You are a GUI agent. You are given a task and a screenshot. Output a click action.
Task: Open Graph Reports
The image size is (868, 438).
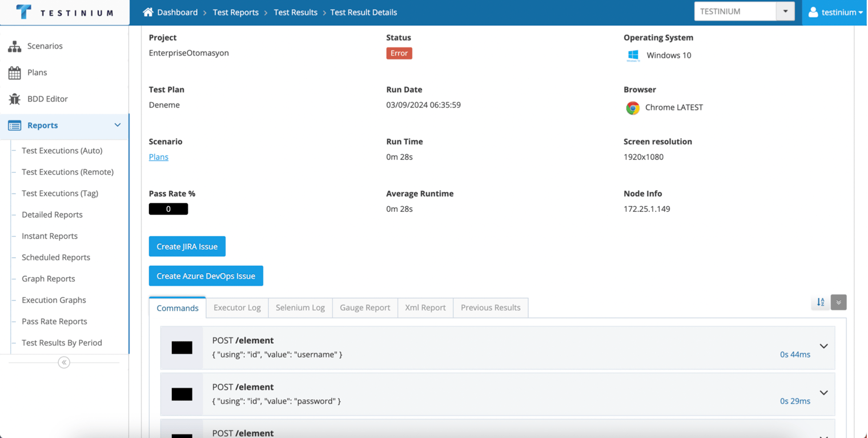pos(49,279)
